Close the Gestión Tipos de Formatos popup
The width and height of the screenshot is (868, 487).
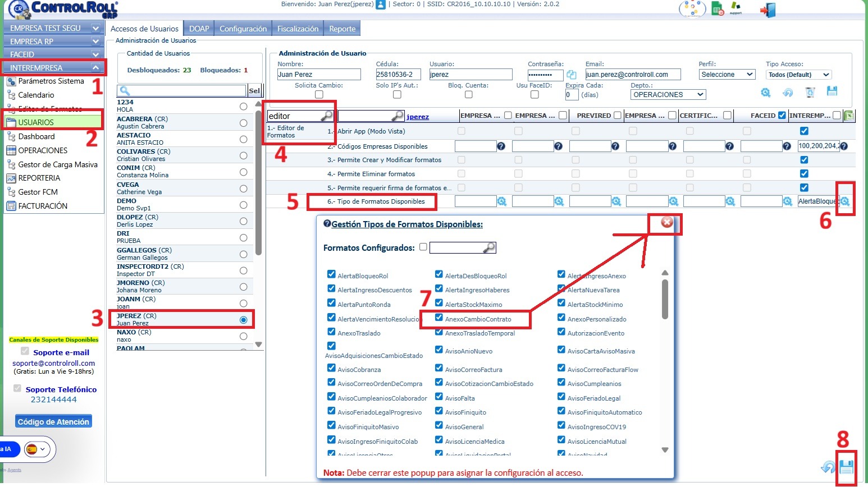pyautogui.click(x=666, y=222)
